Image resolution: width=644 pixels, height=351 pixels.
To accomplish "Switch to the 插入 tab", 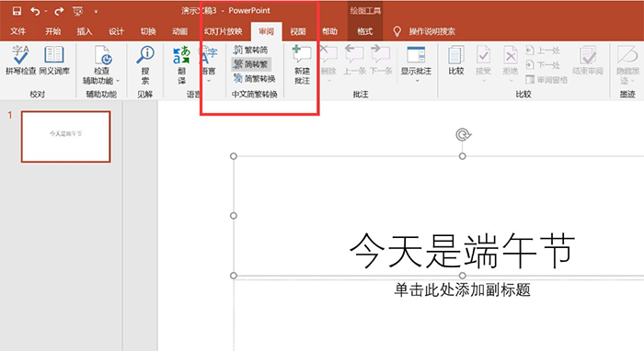I will tap(85, 31).
